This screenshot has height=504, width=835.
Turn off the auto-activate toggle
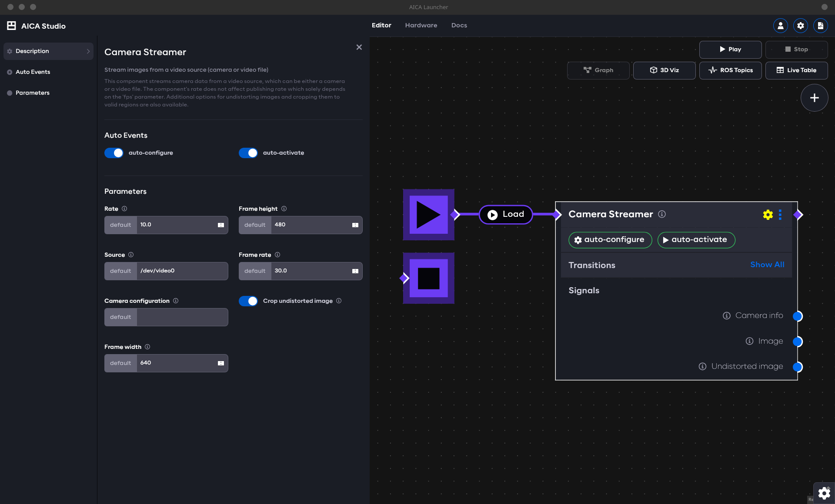coord(248,153)
